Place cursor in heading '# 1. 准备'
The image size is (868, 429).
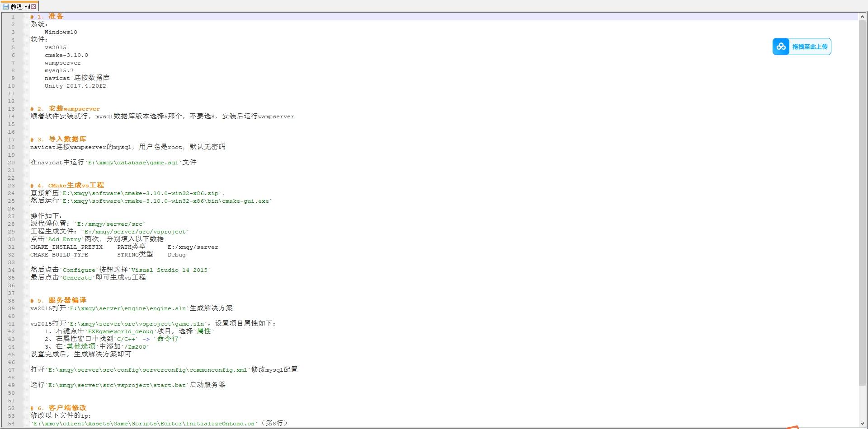[x=47, y=16]
